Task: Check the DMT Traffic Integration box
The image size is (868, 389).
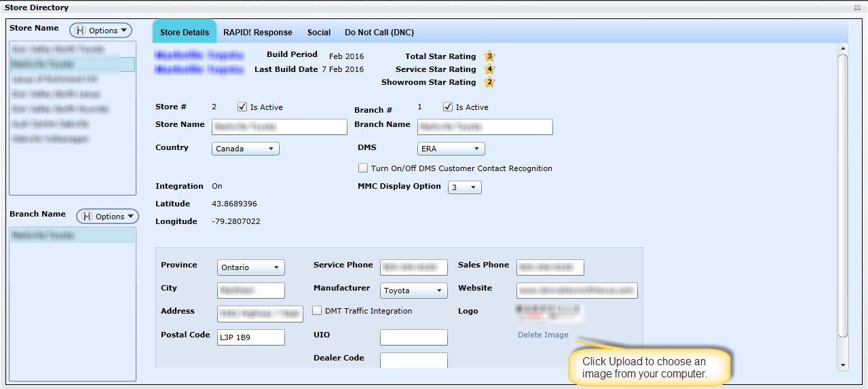Action: 317,311
